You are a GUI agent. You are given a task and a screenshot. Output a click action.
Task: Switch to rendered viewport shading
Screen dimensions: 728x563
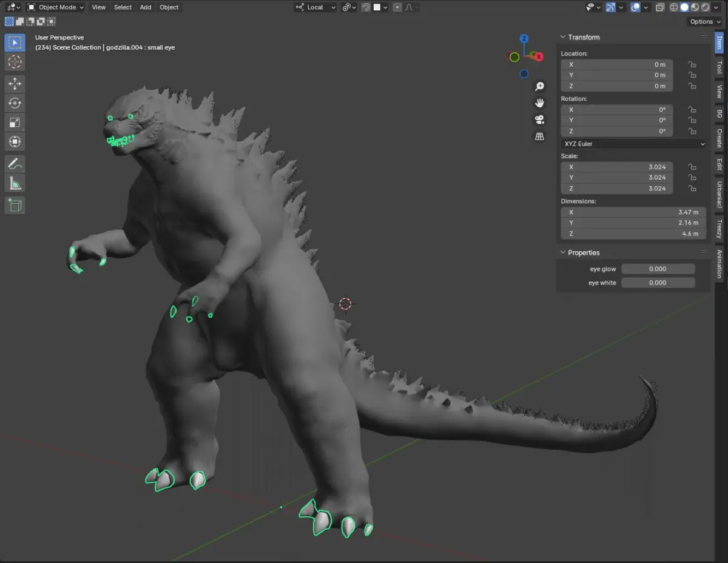(705, 7)
